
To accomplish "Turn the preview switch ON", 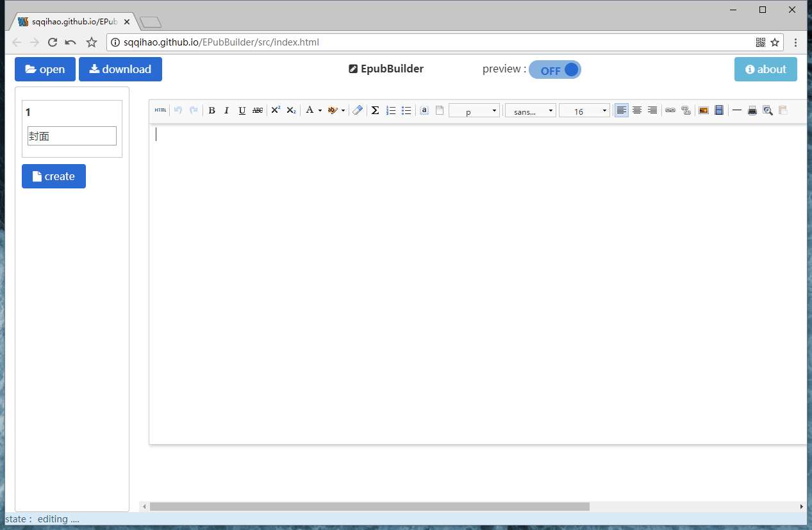I will [x=555, y=69].
